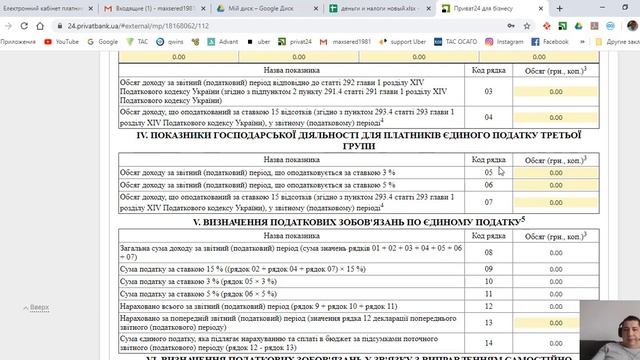Open Facebook bookmark
The height and width of the screenshot is (360, 640).
(550, 42)
